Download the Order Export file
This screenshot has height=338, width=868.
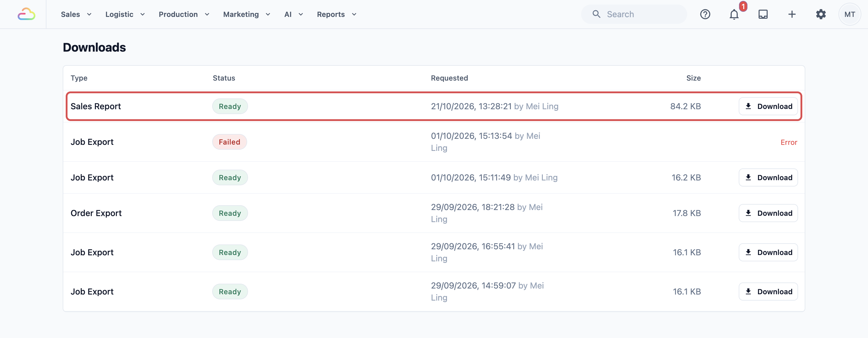(x=768, y=213)
